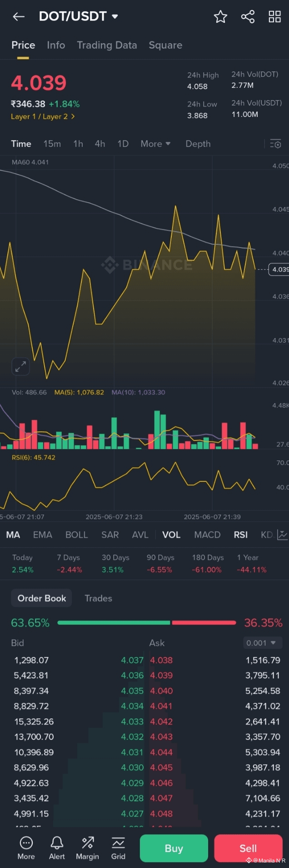Toggle the BOLL indicator
Image resolution: width=289 pixels, height=868 pixels.
point(76,535)
